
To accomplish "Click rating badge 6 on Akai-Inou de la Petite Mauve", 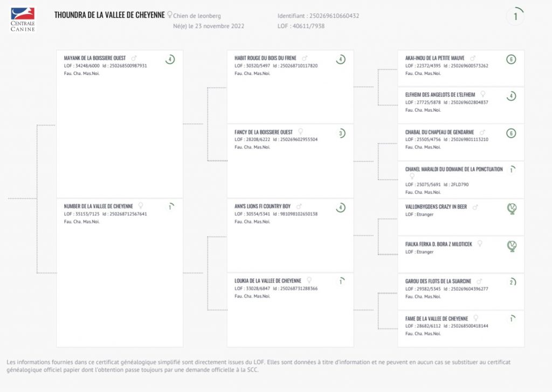I will [x=511, y=59].
